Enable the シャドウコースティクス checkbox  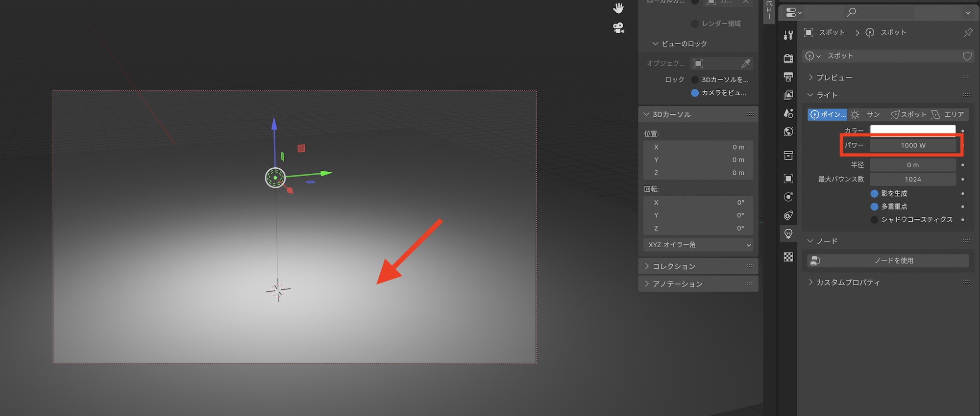point(874,219)
